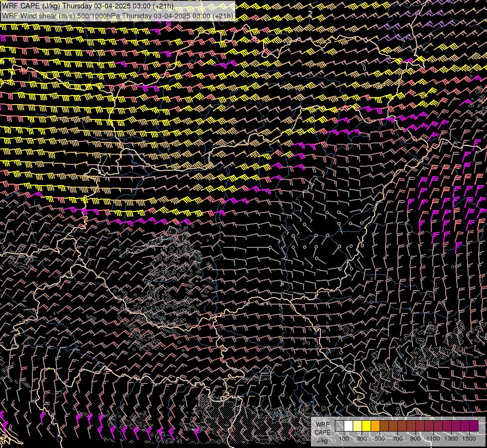Click the white CAPE legend swatch
This screenshot has height=448, width=487.
[349, 426]
